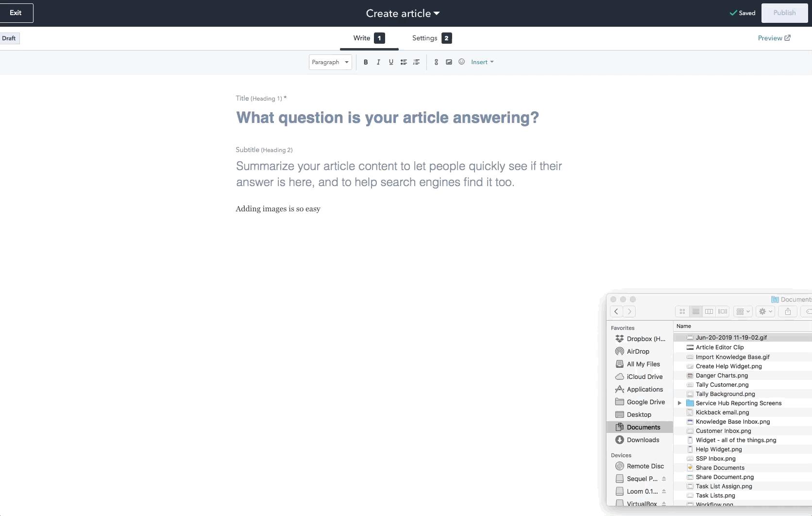
Task: Toggle italic text formatting
Action: coord(378,62)
